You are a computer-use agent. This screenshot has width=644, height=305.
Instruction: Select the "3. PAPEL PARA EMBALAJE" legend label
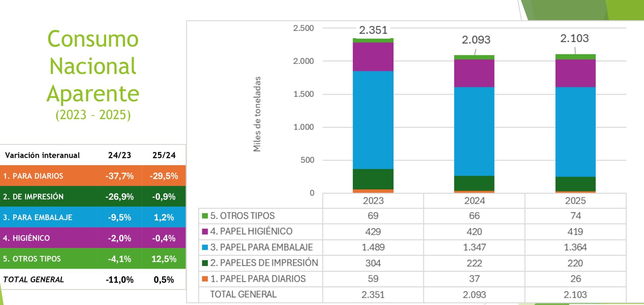(261, 247)
